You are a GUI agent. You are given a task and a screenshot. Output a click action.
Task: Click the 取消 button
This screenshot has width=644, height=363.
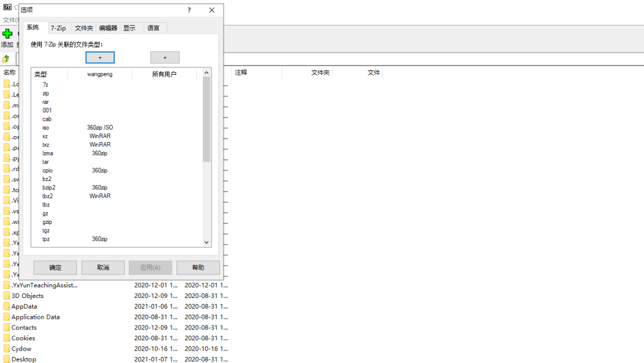[103, 267]
